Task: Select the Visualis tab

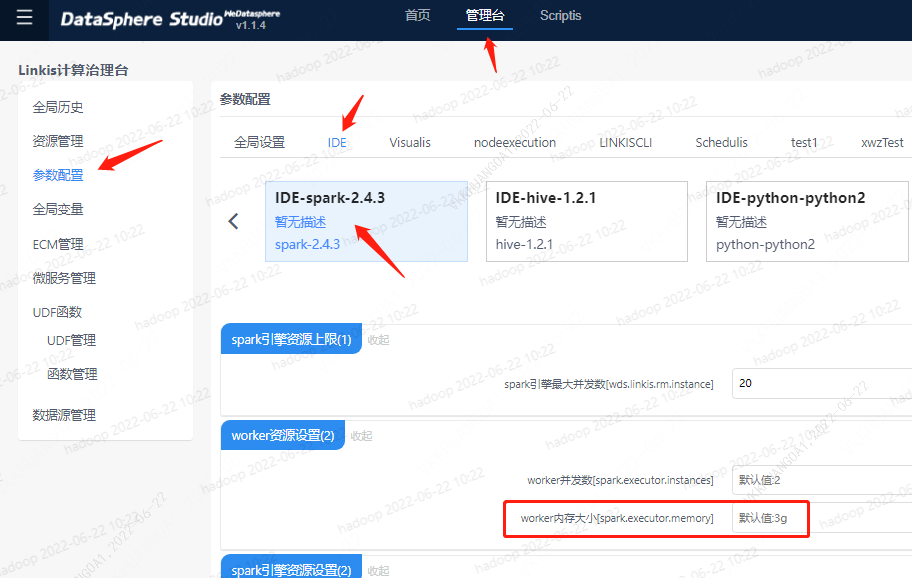Action: point(410,142)
